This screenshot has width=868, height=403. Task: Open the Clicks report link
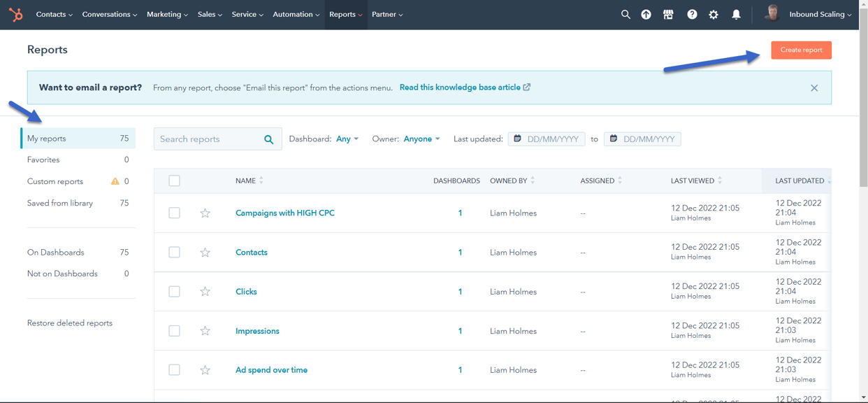[x=246, y=292]
